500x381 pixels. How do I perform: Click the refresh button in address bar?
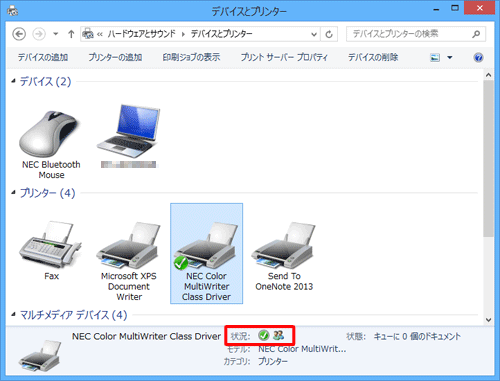[329, 34]
